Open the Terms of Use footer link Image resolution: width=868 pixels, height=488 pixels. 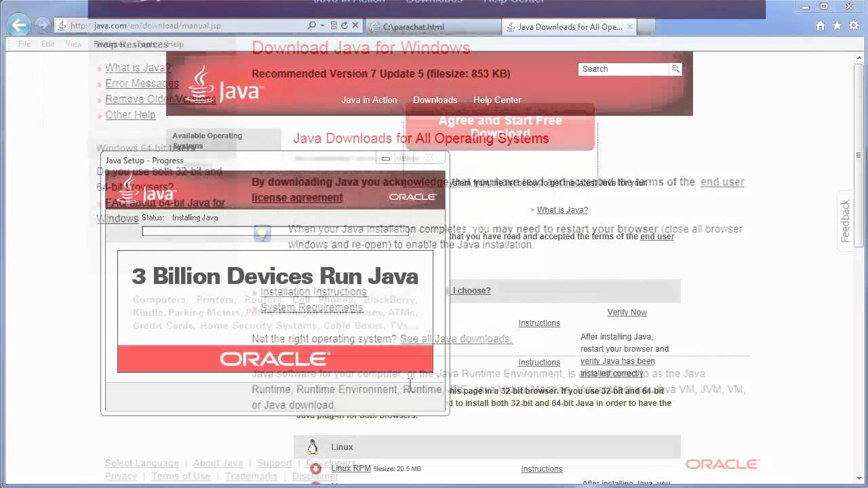point(181,476)
